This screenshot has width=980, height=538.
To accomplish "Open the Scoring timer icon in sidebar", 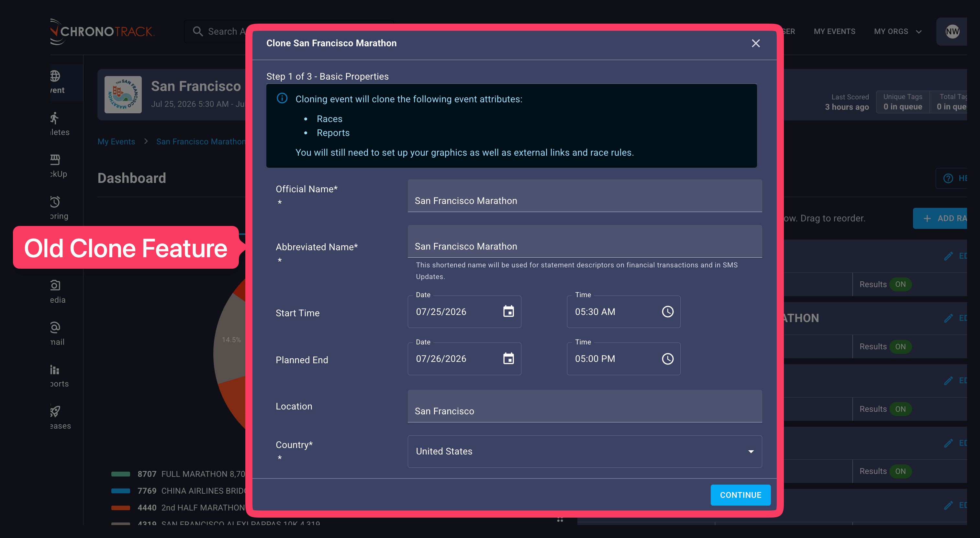I will (x=55, y=202).
